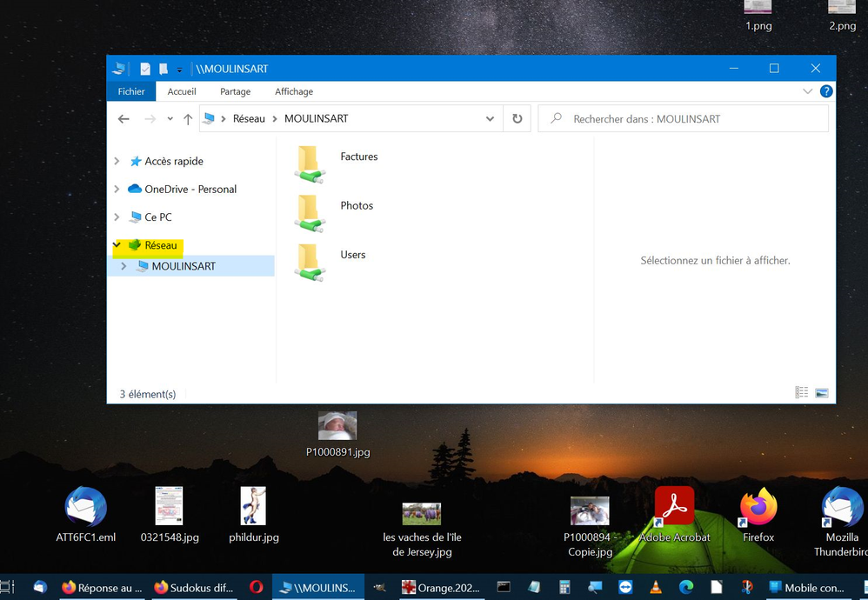
Task: Click the refresh button beside address bar
Action: pyautogui.click(x=517, y=119)
